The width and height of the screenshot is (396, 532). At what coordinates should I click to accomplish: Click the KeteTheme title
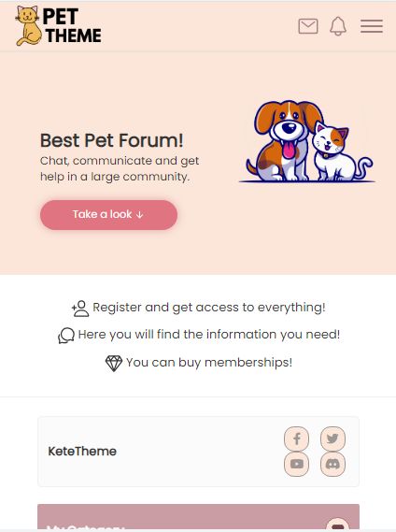tap(82, 452)
